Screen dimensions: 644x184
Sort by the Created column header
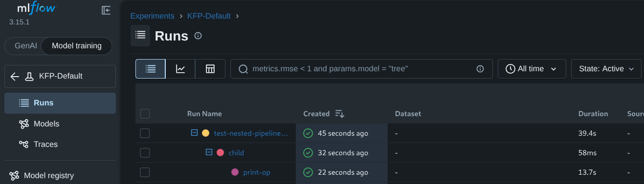pos(316,114)
